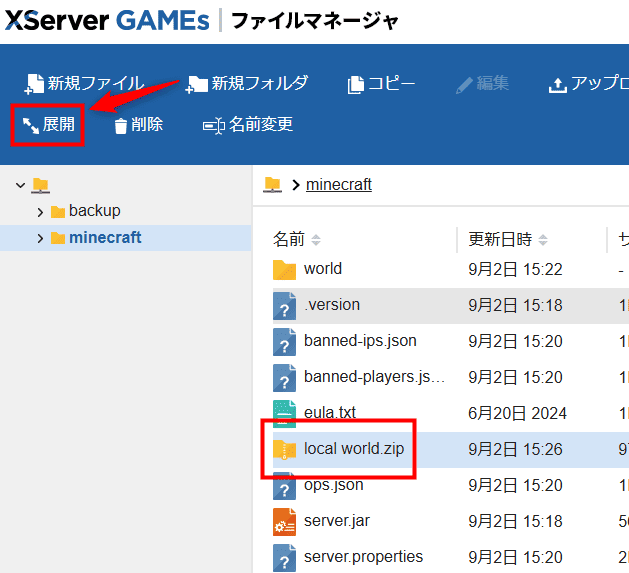Click the 新規ファイル new file icon
This screenshot has width=629, height=573.
[34, 84]
